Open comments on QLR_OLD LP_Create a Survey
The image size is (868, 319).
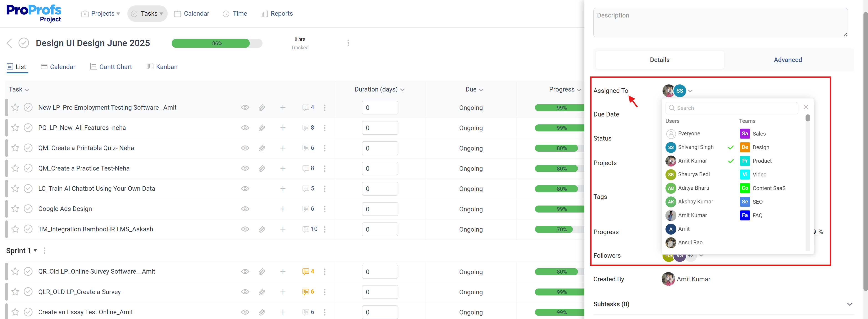pyautogui.click(x=308, y=292)
